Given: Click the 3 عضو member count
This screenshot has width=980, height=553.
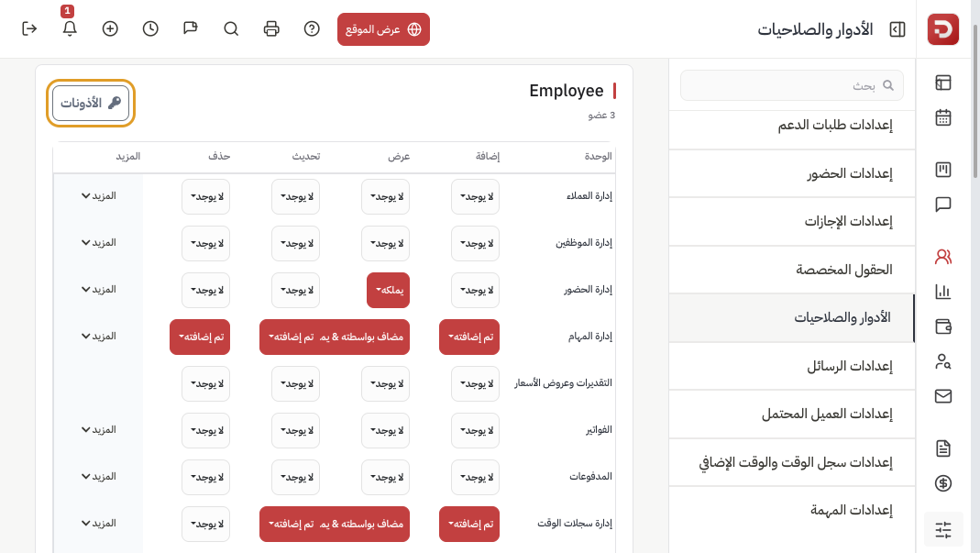Looking at the screenshot, I should [601, 116].
